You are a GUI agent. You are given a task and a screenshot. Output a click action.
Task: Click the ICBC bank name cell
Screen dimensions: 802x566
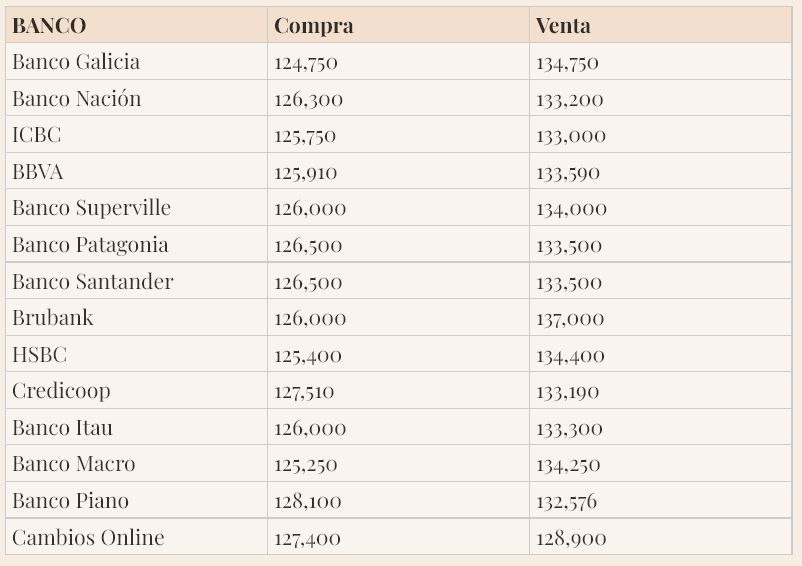tap(37, 135)
